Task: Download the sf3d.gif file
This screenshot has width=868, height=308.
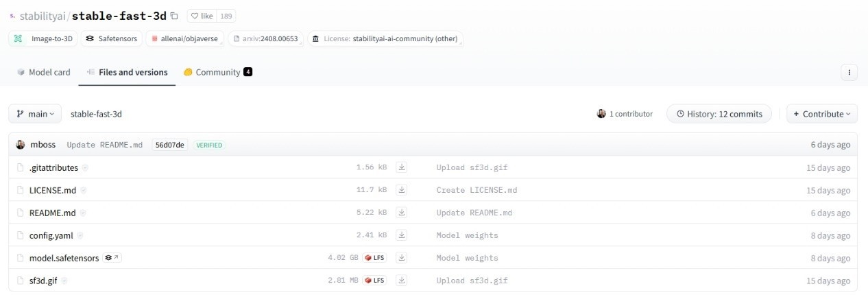Action: tap(402, 281)
